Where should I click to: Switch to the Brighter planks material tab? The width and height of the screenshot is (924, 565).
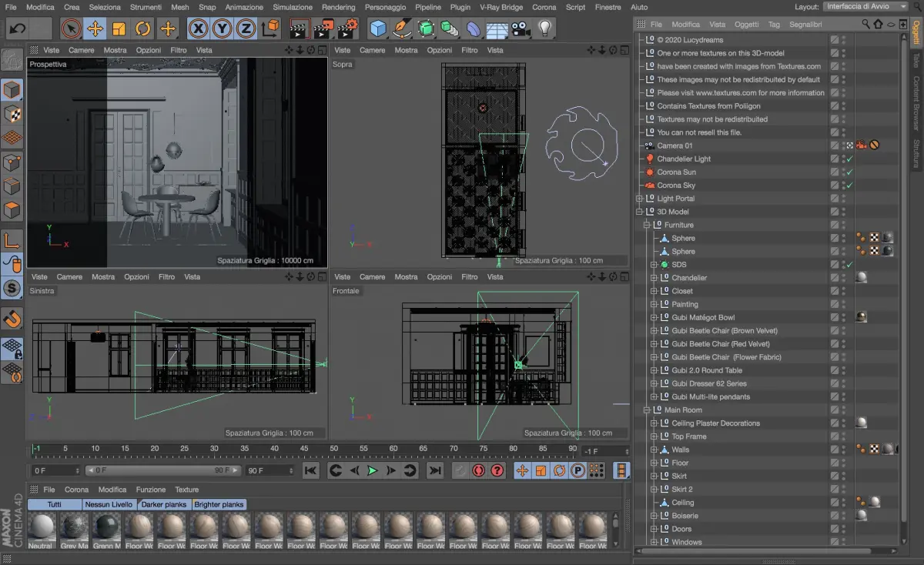coord(219,504)
